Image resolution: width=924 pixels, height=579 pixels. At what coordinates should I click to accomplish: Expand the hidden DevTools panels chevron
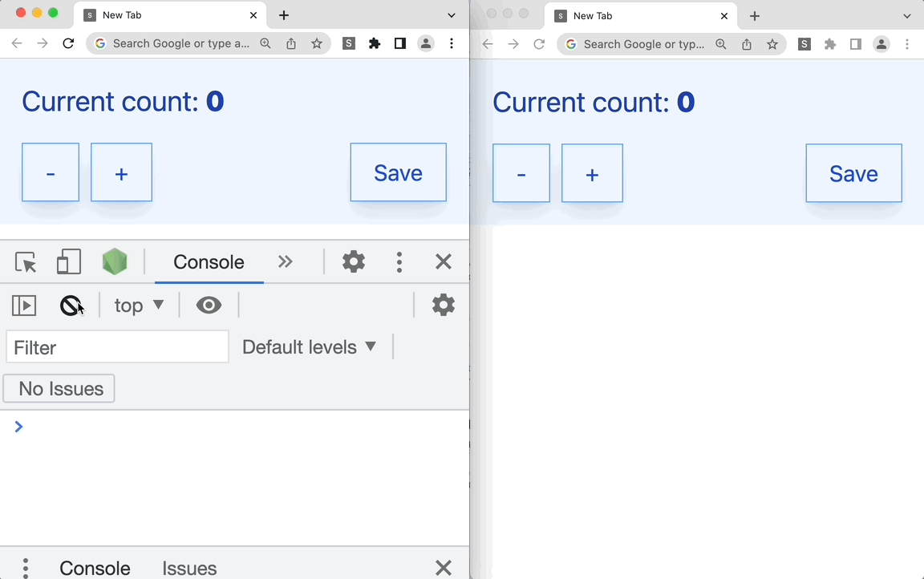pyautogui.click(x=286, y=261)
